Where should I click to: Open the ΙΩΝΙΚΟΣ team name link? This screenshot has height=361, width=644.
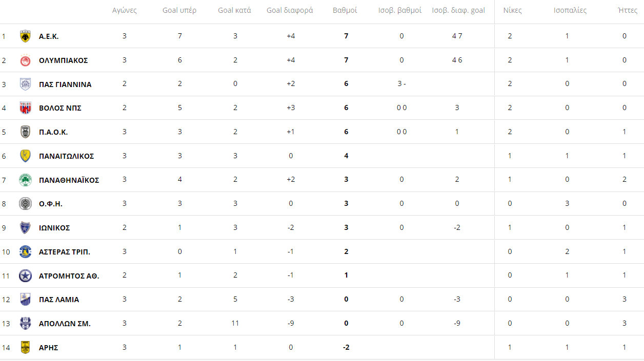54,228
